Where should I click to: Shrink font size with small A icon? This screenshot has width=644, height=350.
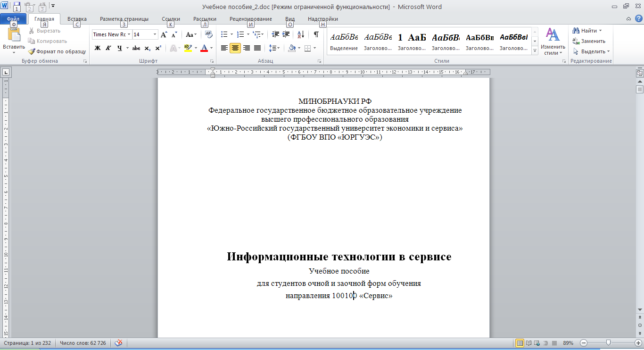(x=174, y=34)
